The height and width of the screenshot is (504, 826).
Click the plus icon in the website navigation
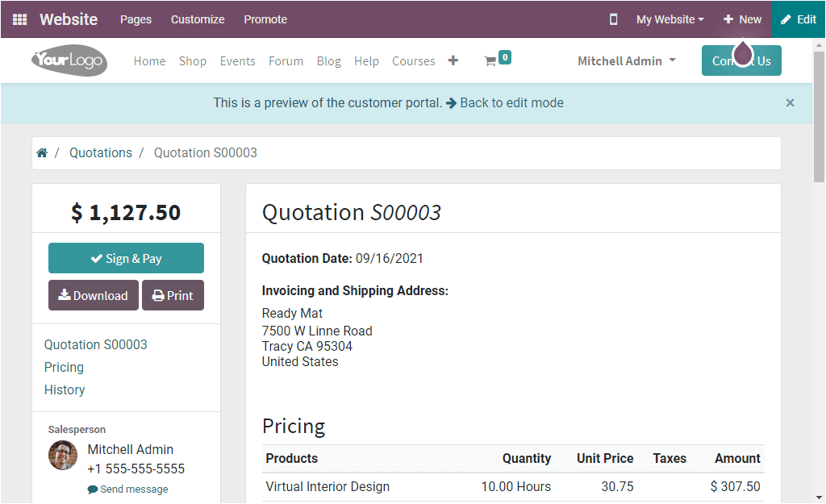tap(453, 60)
